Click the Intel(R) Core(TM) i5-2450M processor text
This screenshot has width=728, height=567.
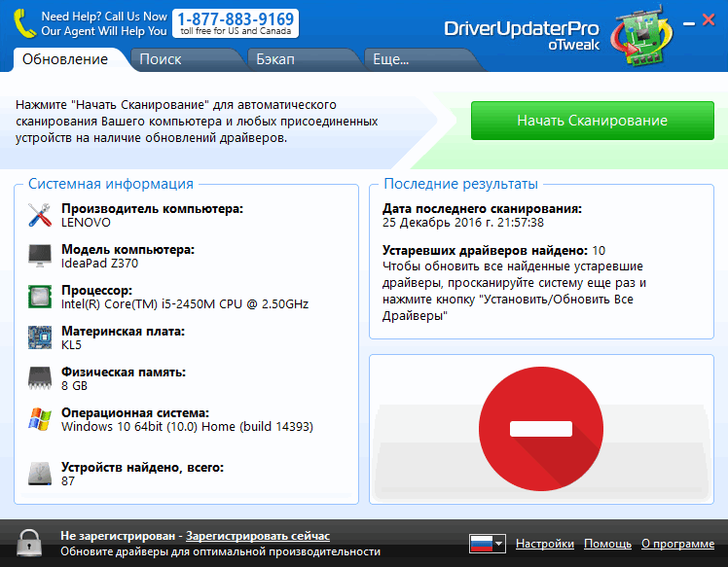point(185,304)
